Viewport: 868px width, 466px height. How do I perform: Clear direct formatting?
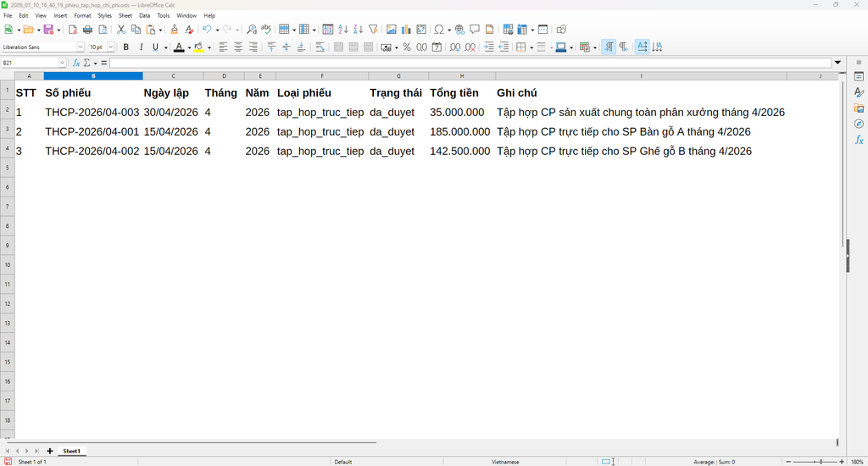click(x=189, y=30)
